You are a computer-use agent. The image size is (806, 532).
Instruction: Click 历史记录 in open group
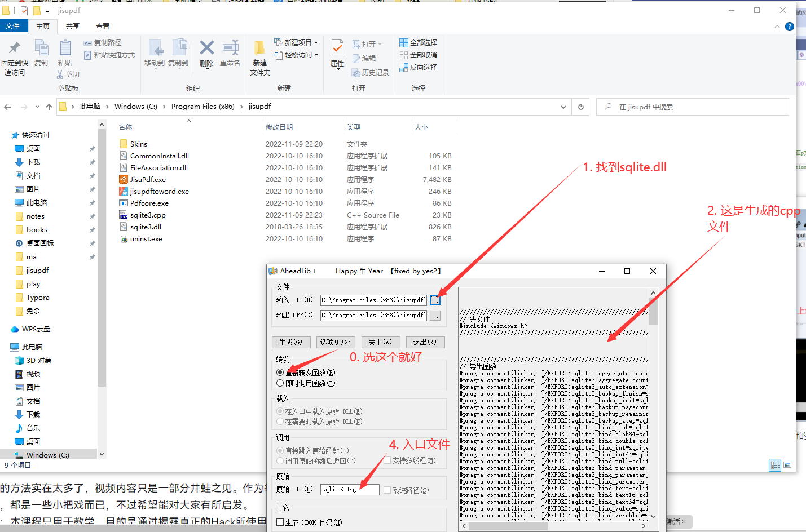[x=371, y=73]
